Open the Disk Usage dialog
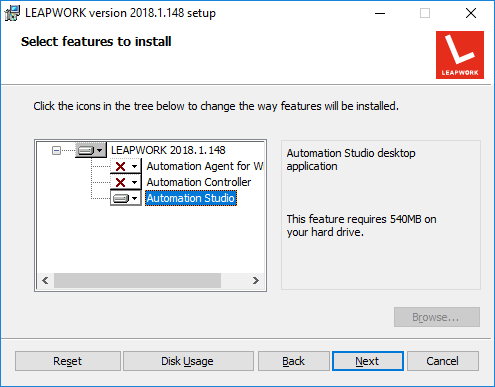The height and width of the screenshot is (387, 495). coord(188,361)
